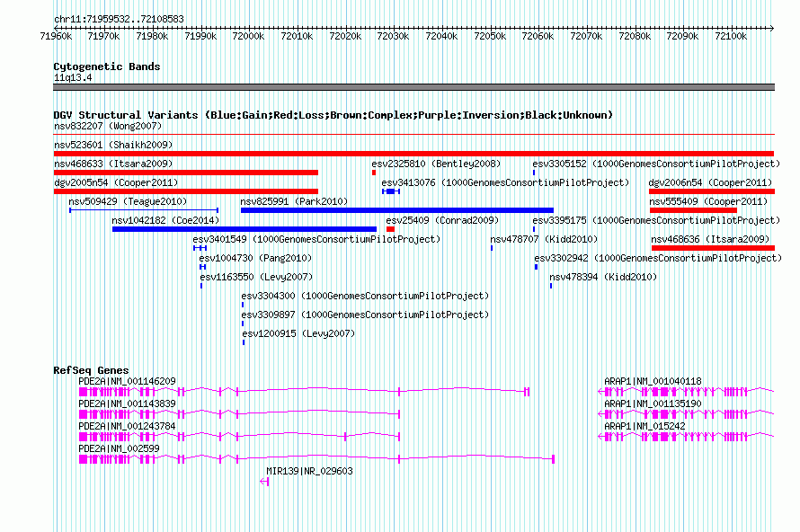Select nsv1042182 (Coe2014) label

pos(165,220)
